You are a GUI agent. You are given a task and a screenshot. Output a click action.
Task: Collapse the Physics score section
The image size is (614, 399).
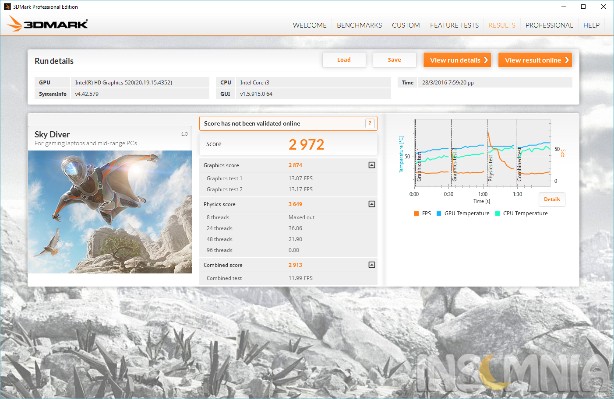[x=372, y=204]
